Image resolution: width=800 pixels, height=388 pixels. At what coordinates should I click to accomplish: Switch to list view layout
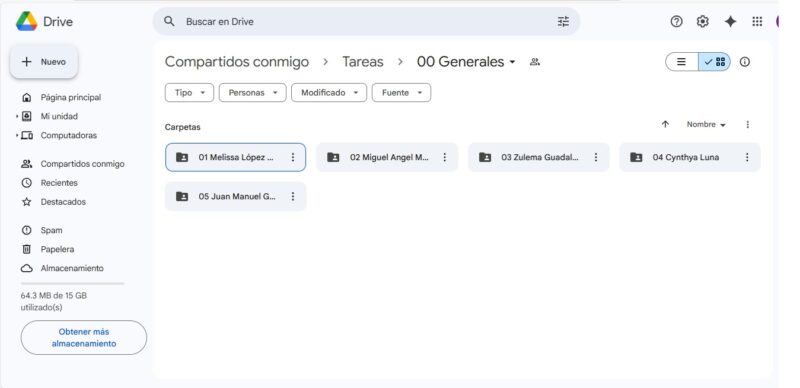[x=682, y=62]
